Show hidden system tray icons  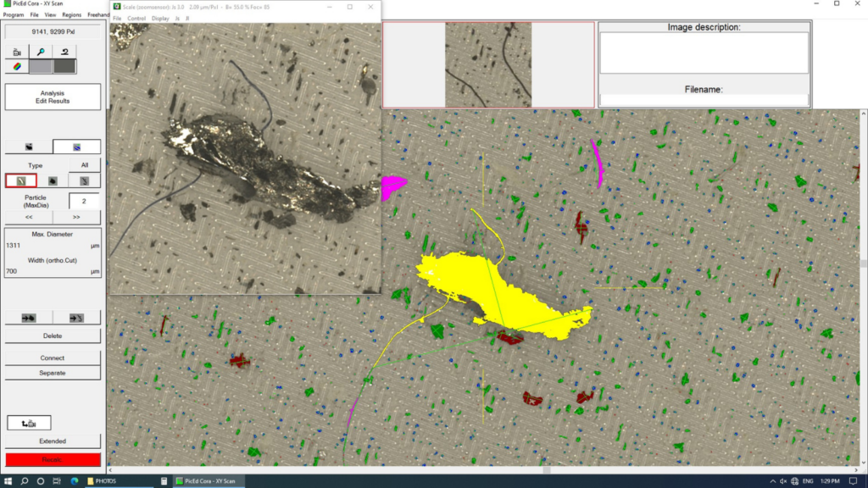772,481
